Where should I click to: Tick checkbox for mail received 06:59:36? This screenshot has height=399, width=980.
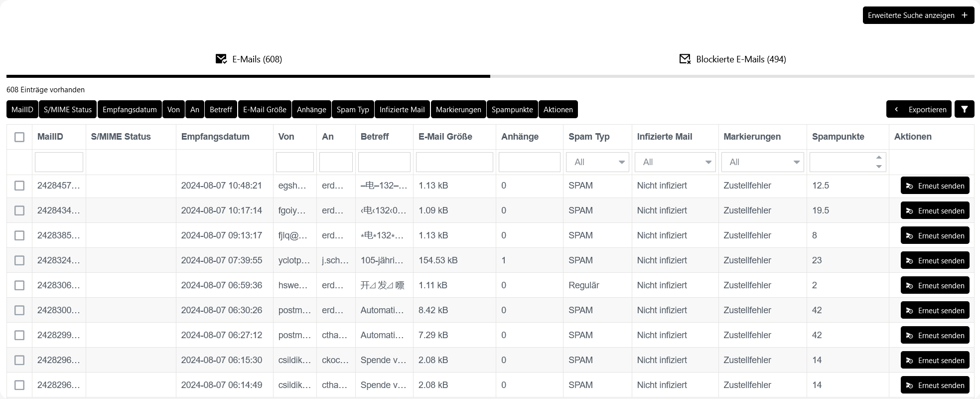point(19,285)
